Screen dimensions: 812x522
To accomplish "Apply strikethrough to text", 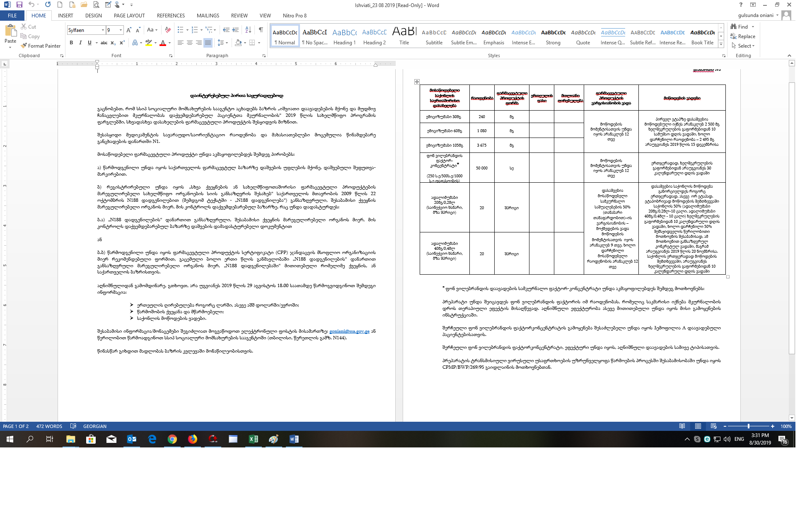I will click(x=104, y=43).
